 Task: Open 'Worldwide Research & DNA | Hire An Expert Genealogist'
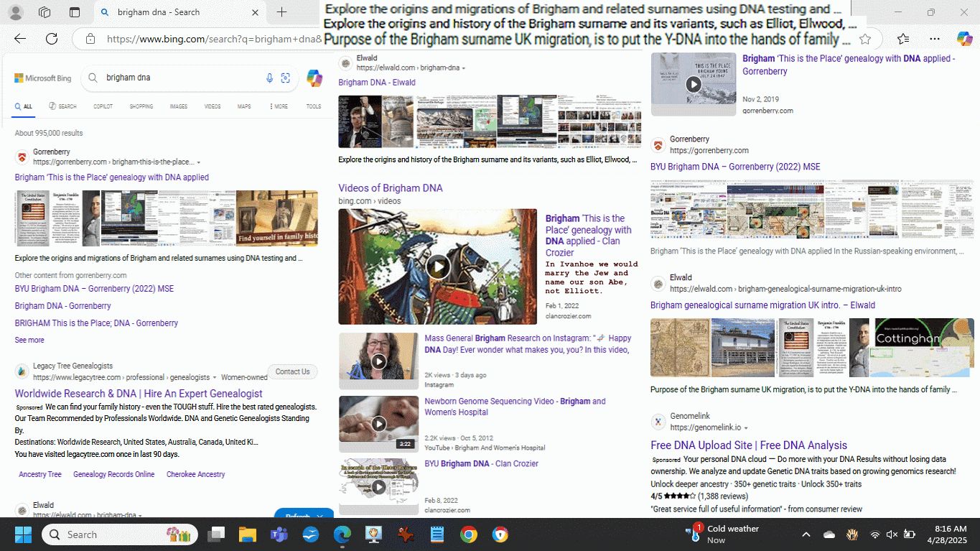139,394
